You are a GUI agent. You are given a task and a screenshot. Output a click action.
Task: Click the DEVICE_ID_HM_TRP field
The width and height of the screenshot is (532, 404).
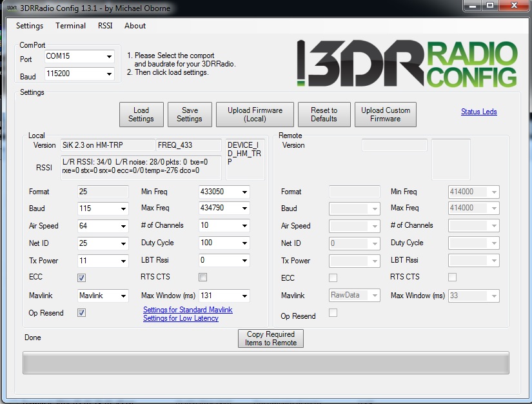245,159
